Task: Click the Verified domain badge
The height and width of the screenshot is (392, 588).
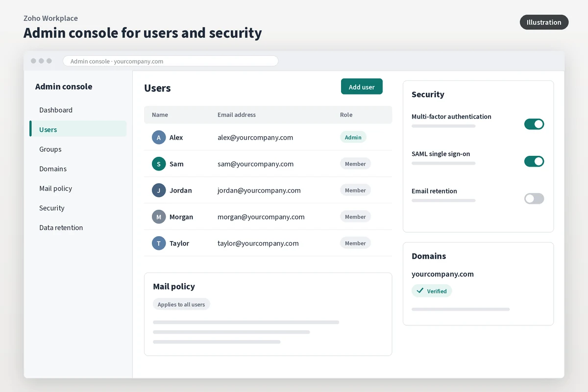Action: coord(432,291)
